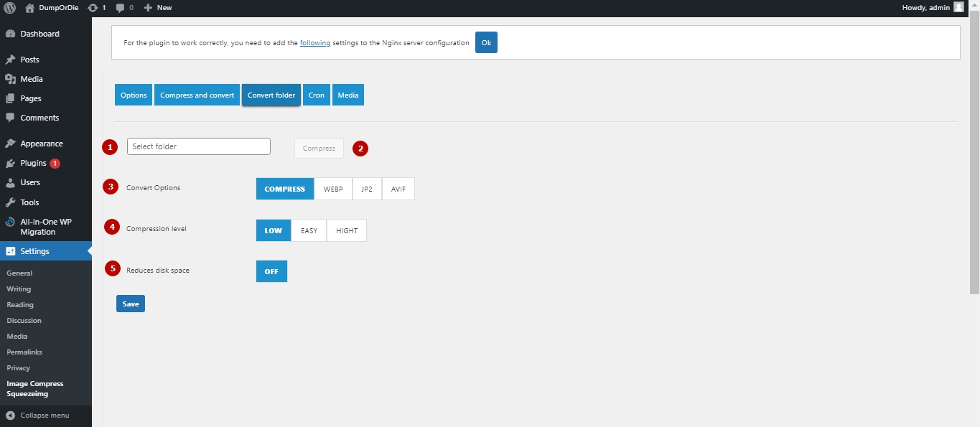
Task: Click the Posts pushpin icon
Action: coord(10,60)
